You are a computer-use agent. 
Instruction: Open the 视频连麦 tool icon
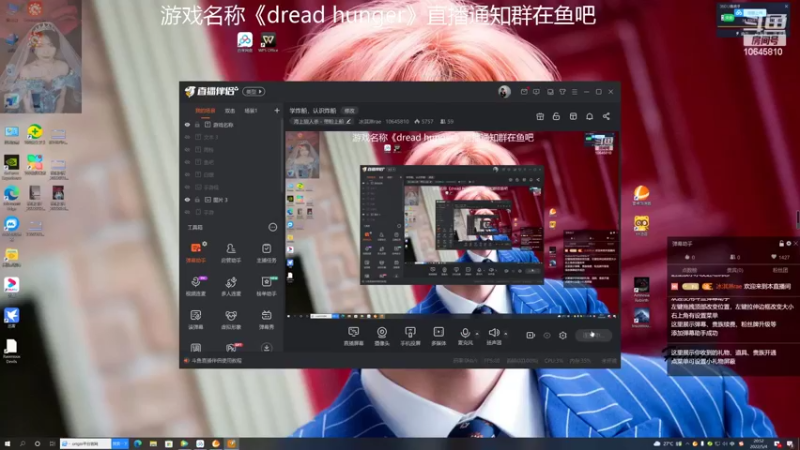196,286
